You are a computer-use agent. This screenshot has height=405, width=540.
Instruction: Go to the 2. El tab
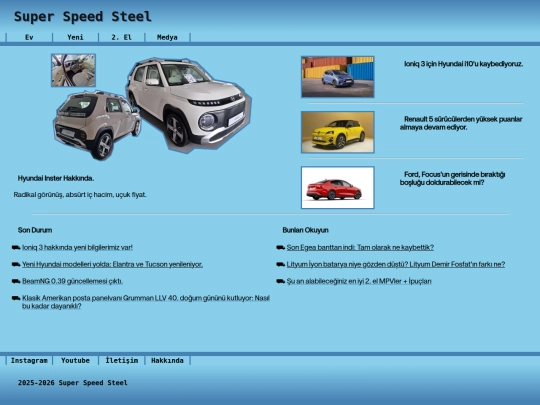(122, 37)
